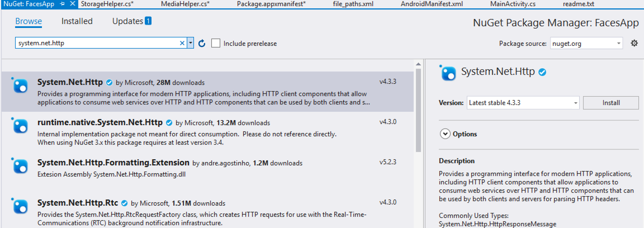Image resolution: width=644 pixels, height=228 pixels.
Task: Click the System.Net.Http icon in the details pane
Action: 448,73
